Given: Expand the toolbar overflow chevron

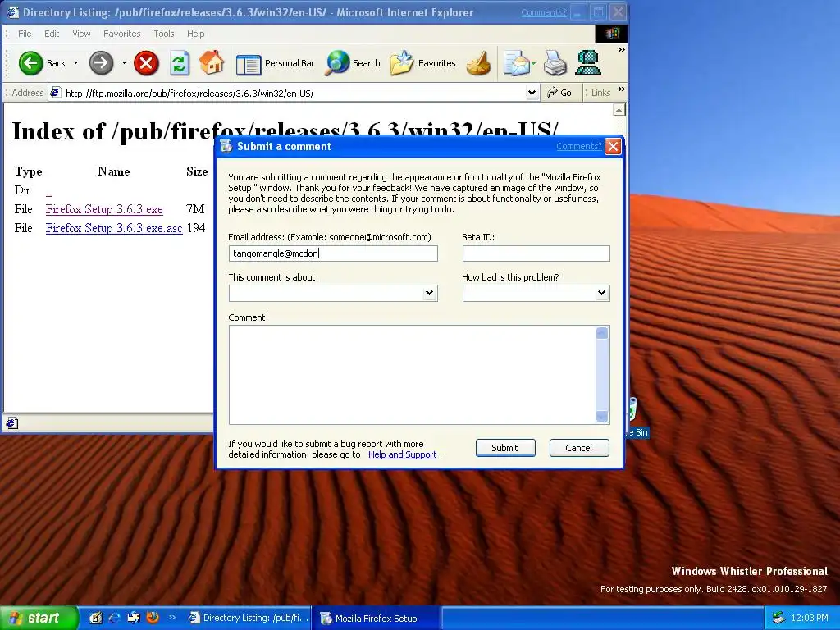Looking at the screenshot, I should (x=622, y=50).
